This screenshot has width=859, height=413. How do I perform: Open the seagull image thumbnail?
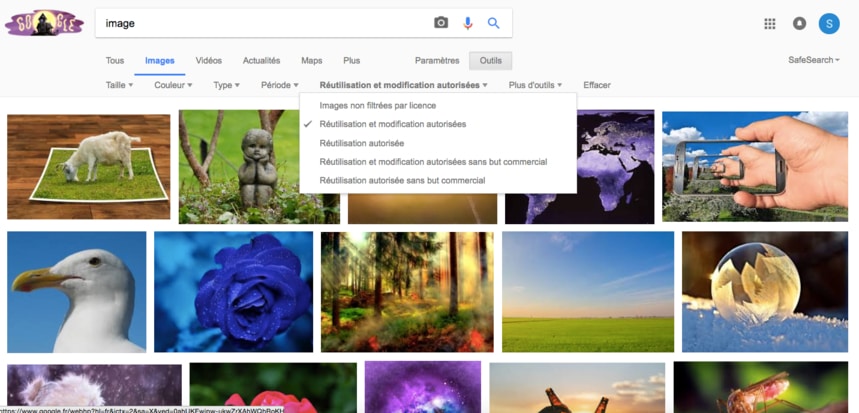77,292
